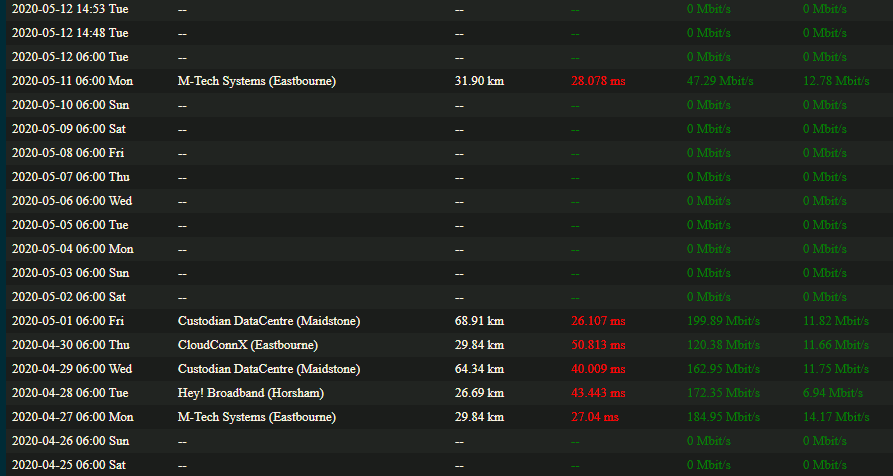Select the timestamp 2020-05-08 06:00 Fri

point(68,153)
